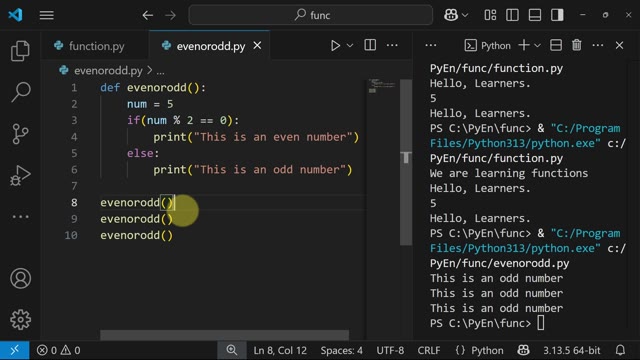
Task: Split the terminal
Action: click(x=556, y=45)
